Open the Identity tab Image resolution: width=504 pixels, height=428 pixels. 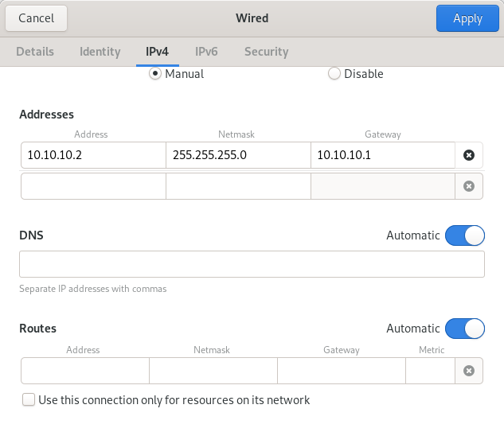[x=100, y=52]
